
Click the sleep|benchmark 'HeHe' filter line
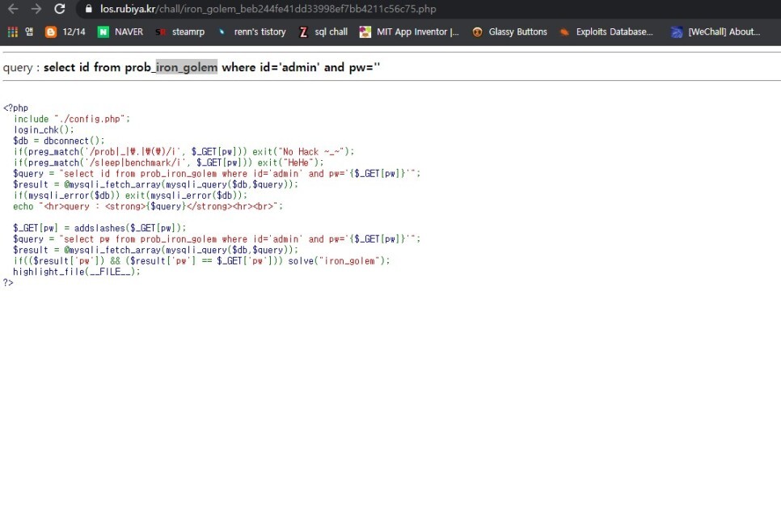tap(168, 163)
